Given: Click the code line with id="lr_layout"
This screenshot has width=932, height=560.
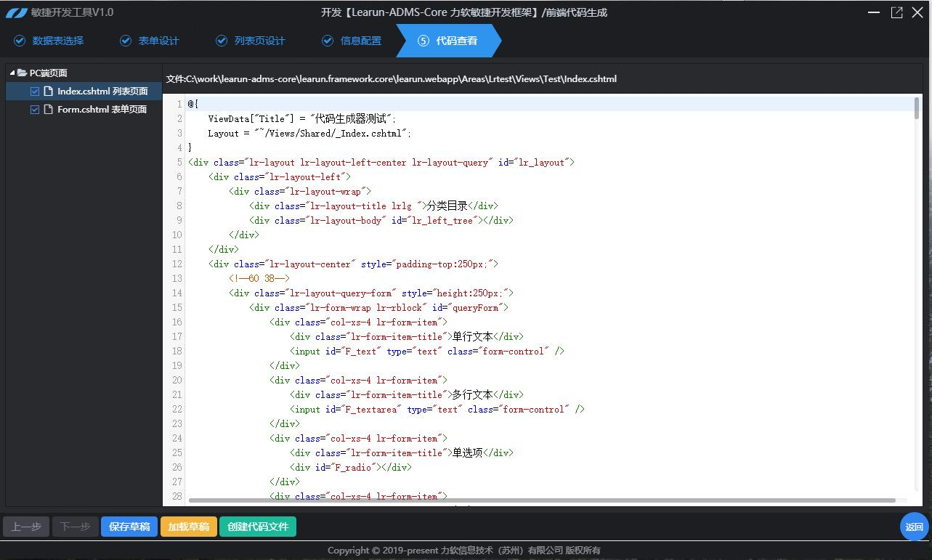Looking at the screenshot, I should 381,162.
